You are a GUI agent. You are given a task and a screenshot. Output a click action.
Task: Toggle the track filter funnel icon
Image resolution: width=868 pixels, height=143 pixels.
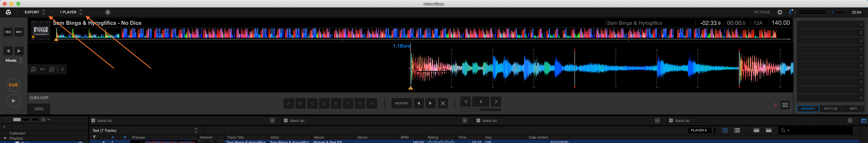pyautogui.click(x=94, y=137)
